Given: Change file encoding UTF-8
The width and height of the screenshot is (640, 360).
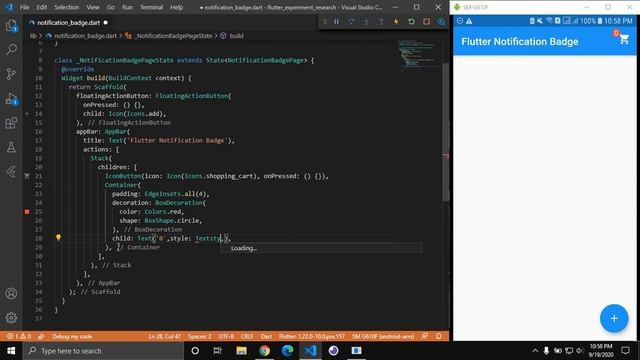Looking at the screenshot, I should (226, 336).
